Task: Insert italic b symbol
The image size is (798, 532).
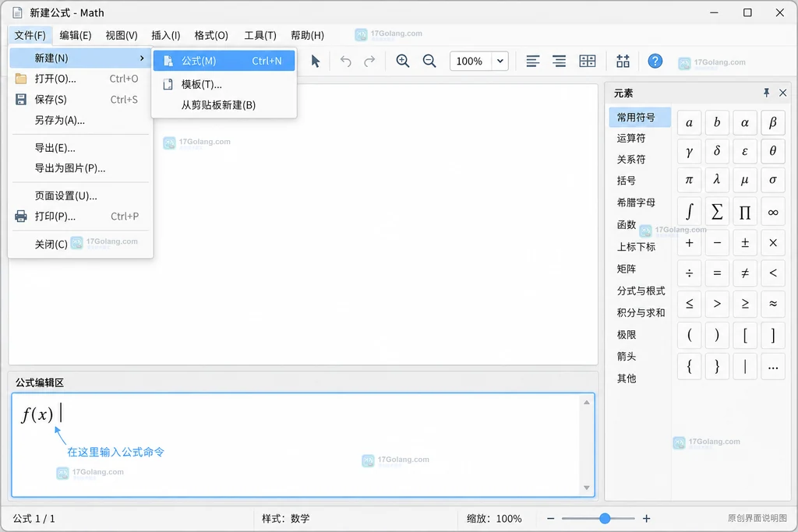Action: point(717,122)
